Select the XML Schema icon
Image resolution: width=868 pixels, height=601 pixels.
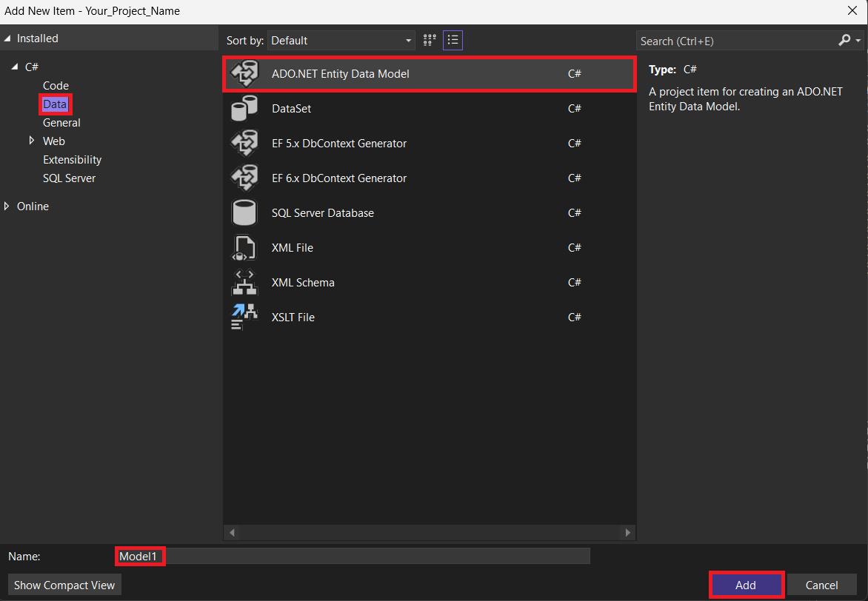pos(244,283)
